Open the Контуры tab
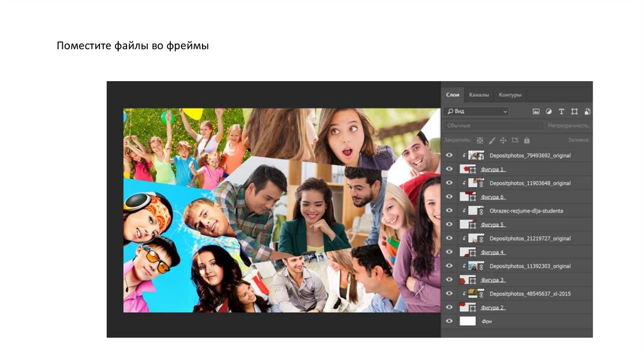The height and width of the screenshot is (361, 644). click(510, 95)
